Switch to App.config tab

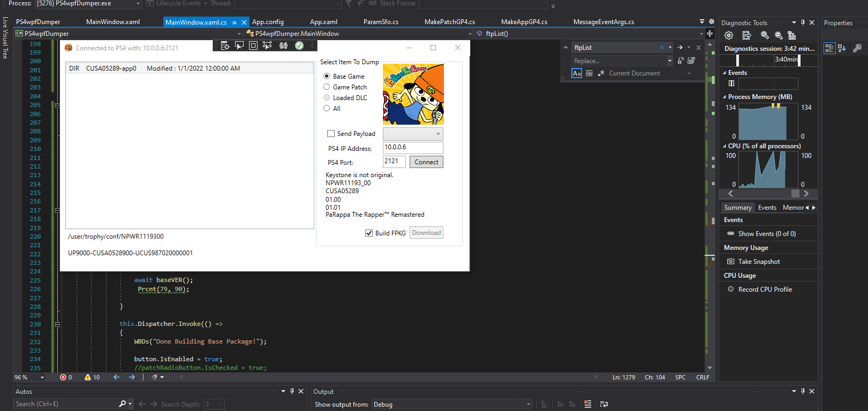268,22
